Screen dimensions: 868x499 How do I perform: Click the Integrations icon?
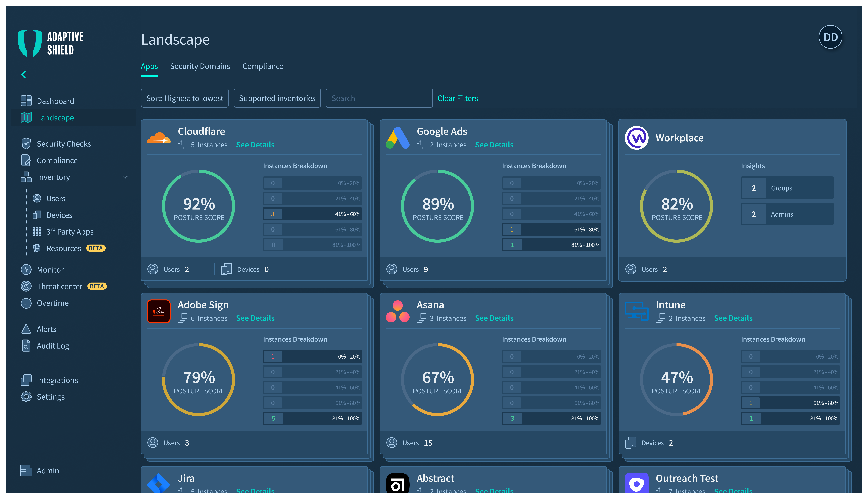pos(26,380)
